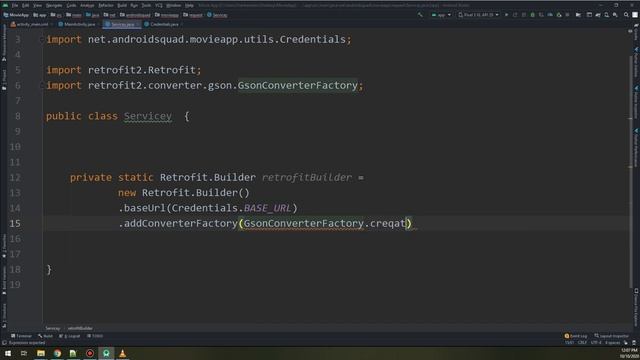Click the 4 spaces indent indicator
Viewport: 640px width, 360px height.
pos(612,343)
